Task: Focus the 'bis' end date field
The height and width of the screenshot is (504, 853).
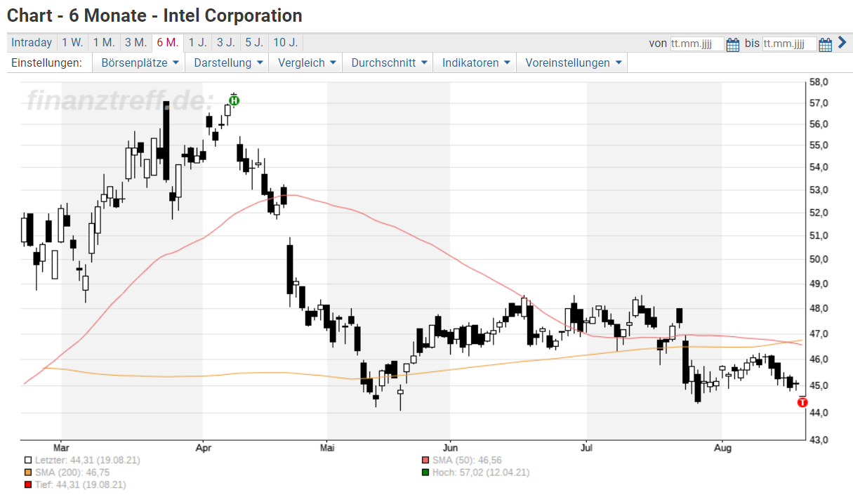Action: (x=790, y=44)
